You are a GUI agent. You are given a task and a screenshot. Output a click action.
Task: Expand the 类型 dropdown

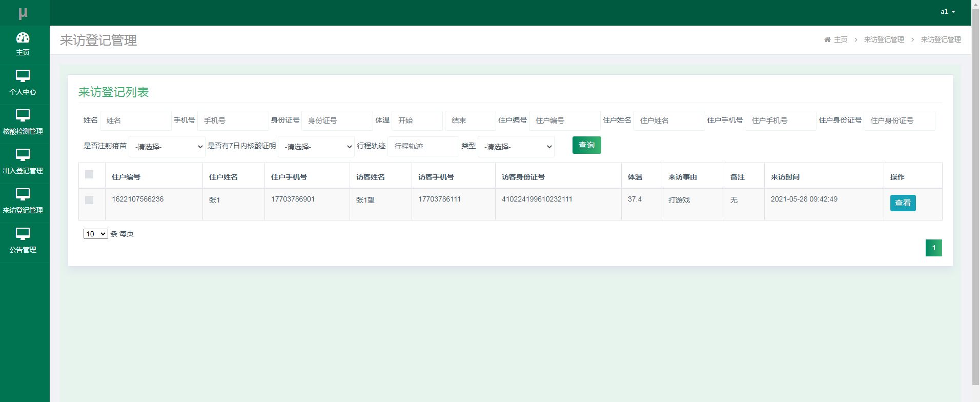click(x=516, y=147)
